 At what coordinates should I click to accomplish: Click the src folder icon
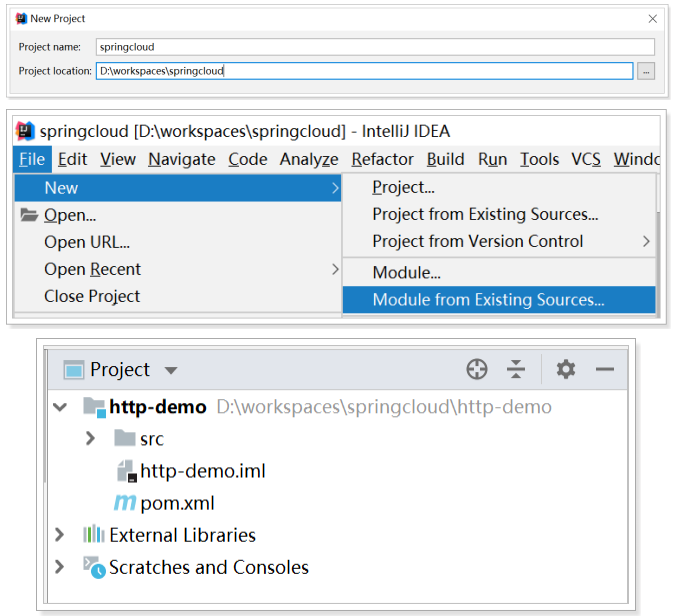click(125, 438)
